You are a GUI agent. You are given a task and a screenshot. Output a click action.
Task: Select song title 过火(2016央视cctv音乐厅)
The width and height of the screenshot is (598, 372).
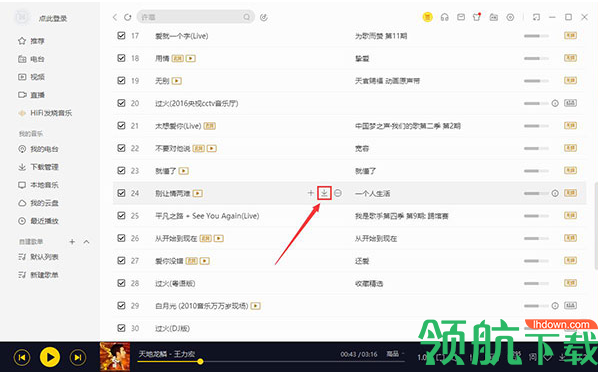coord(196,103)
